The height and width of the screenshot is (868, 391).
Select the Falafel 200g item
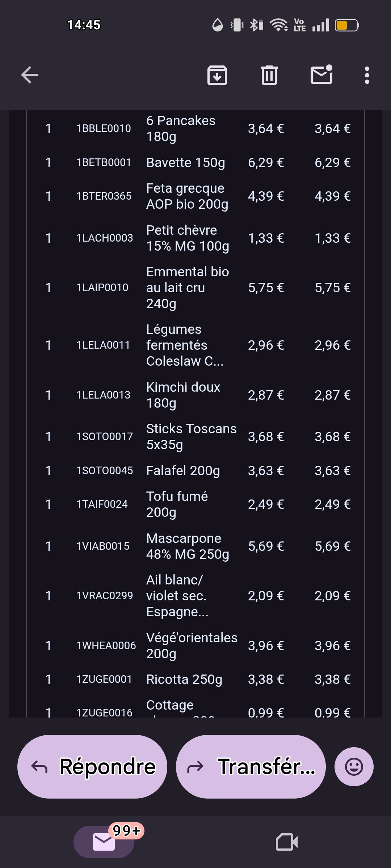(183, 471)
